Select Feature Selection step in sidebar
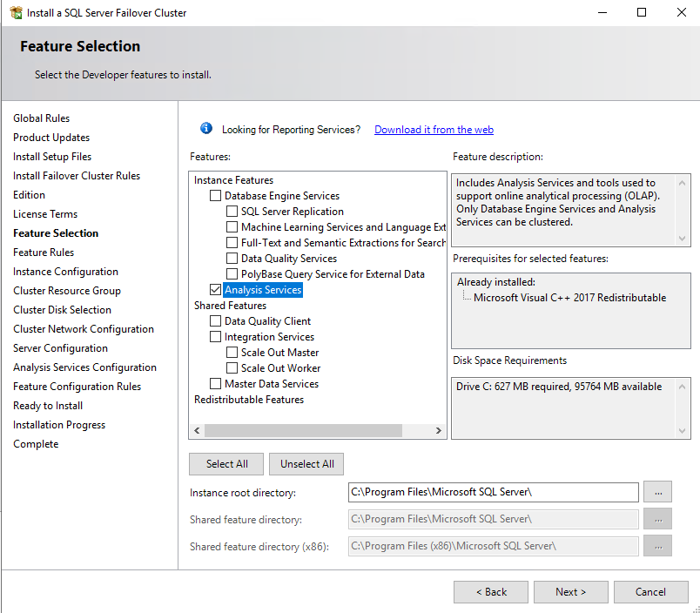 pyautogui.click(x=56, y=233)
